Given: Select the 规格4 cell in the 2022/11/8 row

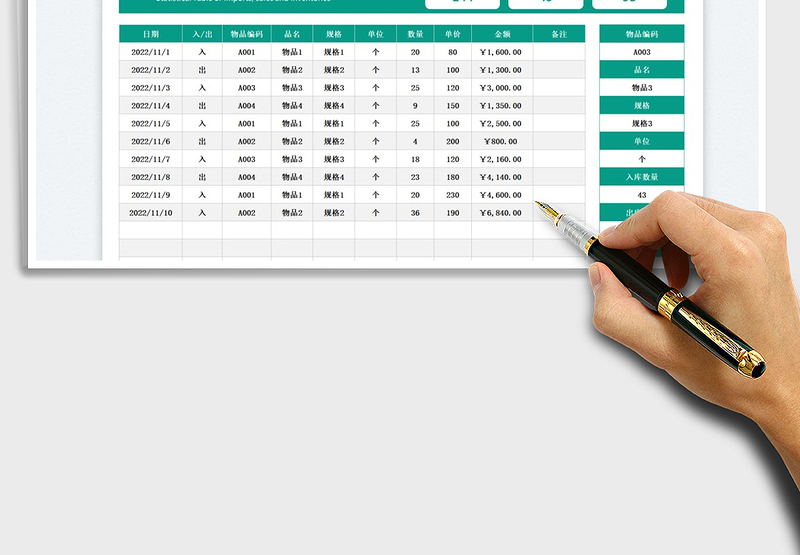Looking at the screenshot, I should 334,177.
